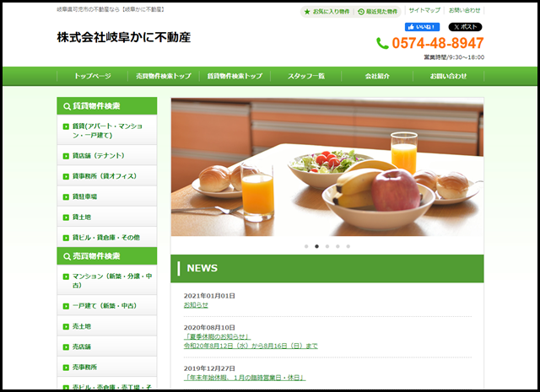Click the Facebook いいね! button
The image size is (540, 392).
pyautogui.click(x=422, y=27)
